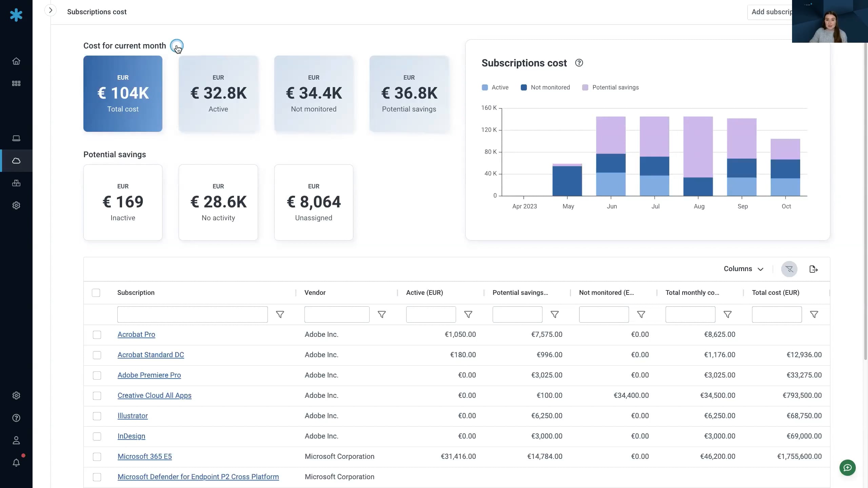Open the help question mark sidebar icon
Viewport: 868px width, 488px height.
[16, 418]
